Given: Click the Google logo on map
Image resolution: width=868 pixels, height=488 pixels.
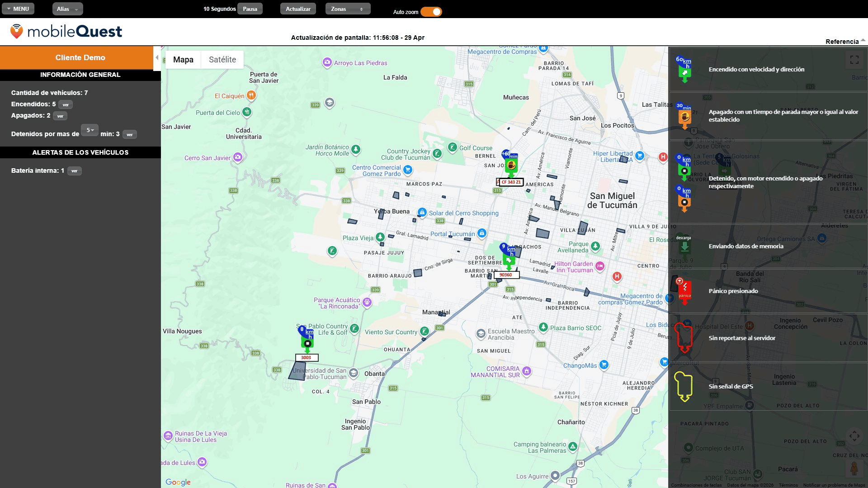Looking at the screenshot, I should 178,482.
